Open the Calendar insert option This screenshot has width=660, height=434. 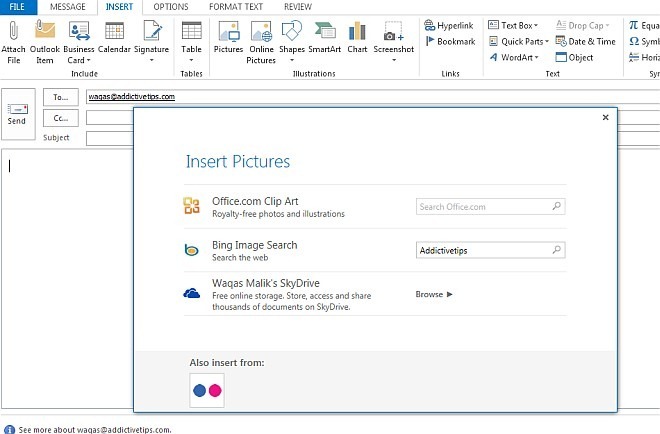(114, 38)
